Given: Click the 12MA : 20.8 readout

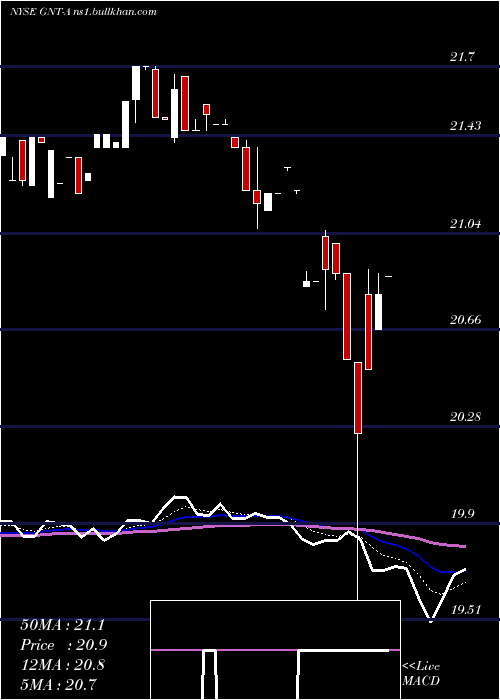Looking at the screenshot, I should (62, 665).
